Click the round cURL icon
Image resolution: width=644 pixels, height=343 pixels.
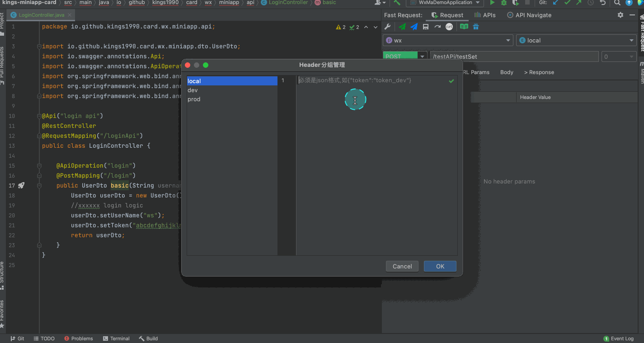pos(449,27)
